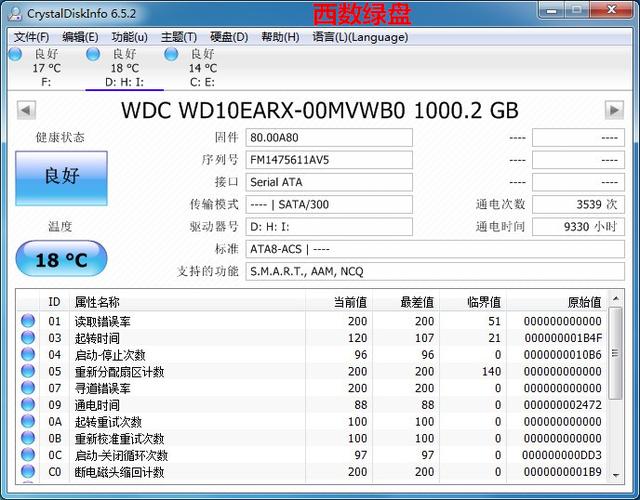This screenshot has height=500, width=640.
Task: Open the 硬盘(D) menu
Action: coord(229,37)
